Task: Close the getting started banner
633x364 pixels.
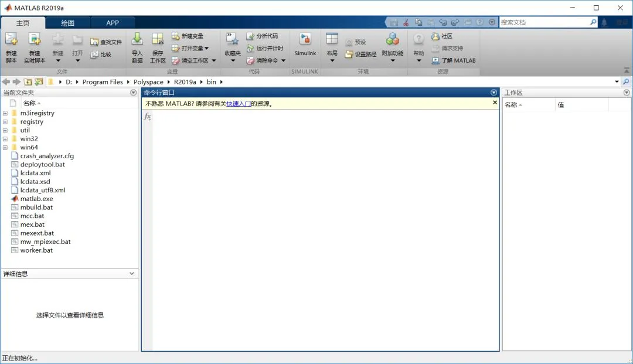Action: pyautogui.click(x=495, y=103)
